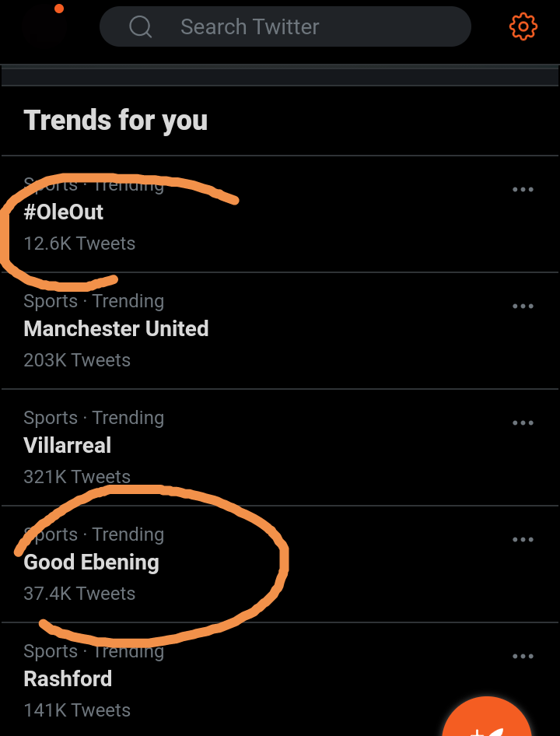Open more options for Manchester United trend
Image resolution: width=560 pixels, height=736 pixels.
pos(523,307)
